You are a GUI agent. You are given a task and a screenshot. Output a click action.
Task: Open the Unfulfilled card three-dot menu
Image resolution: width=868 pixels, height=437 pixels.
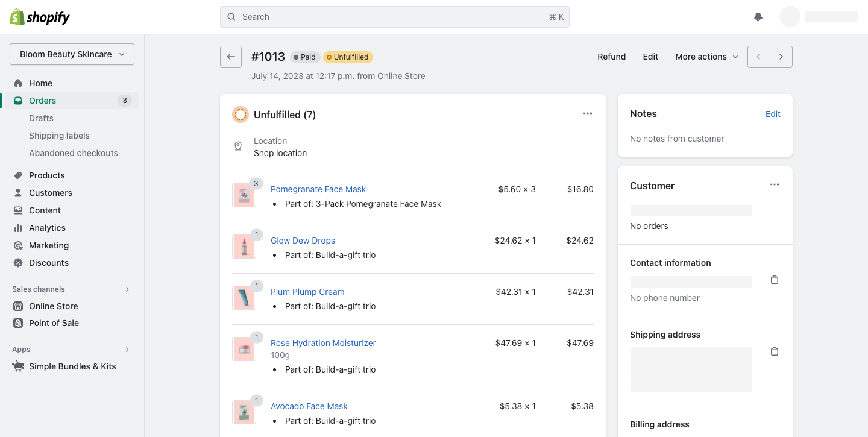tap(588, 114)
